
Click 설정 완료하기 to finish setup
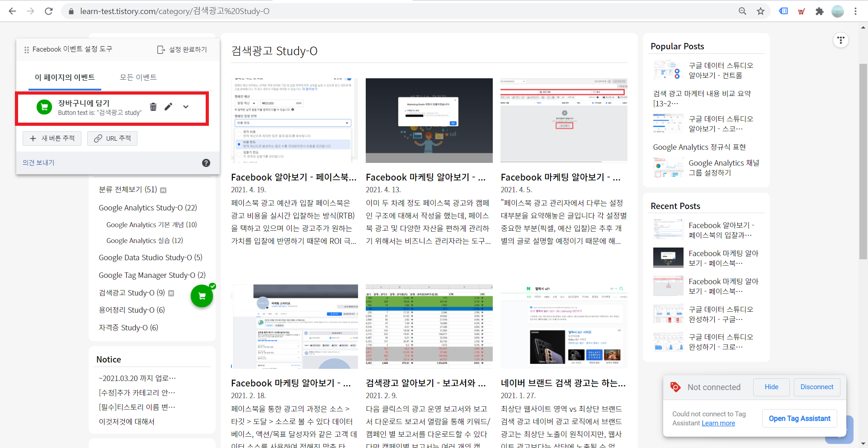[182, 49]
